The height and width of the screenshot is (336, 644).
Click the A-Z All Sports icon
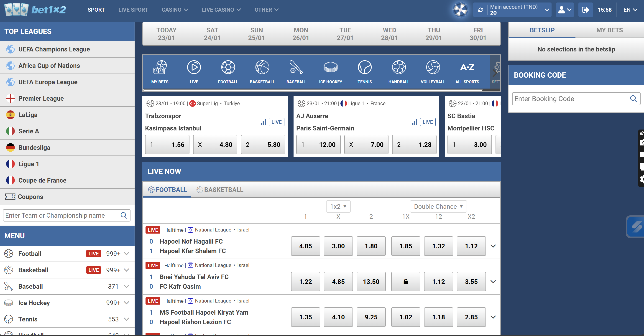point(467,71)
